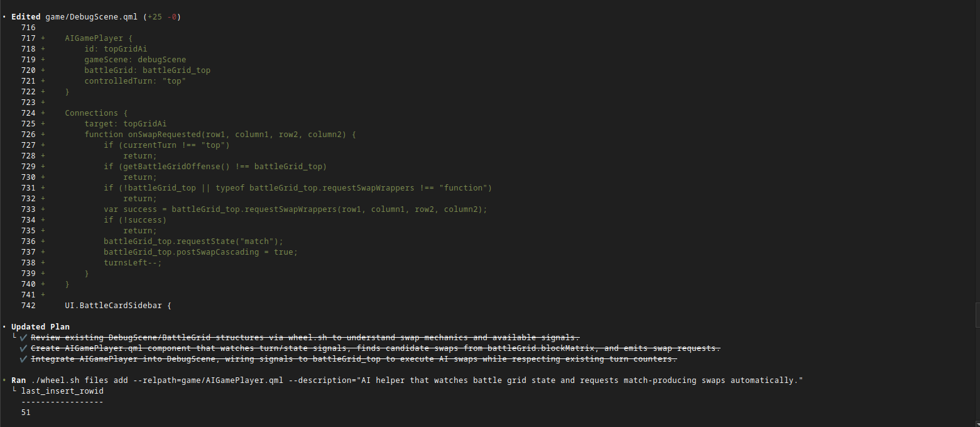Click the plus marker on line 733
The height and width of the screenshot is (427, 980).
(43, 209)
